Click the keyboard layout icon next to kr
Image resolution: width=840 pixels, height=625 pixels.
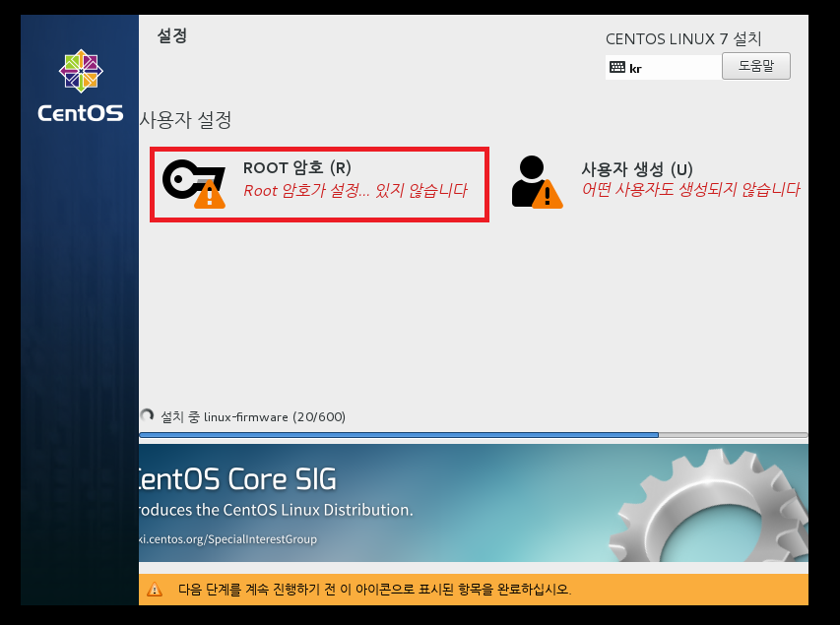[617, 68]
